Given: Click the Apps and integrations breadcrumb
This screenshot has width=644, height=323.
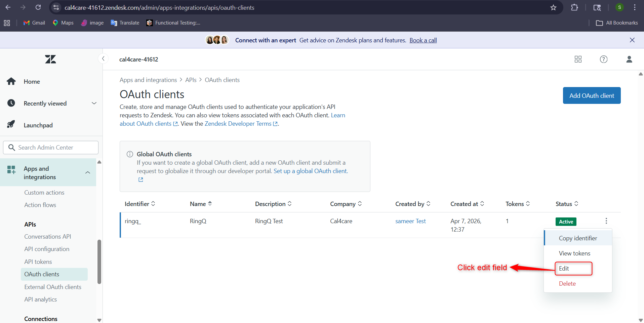Looking at the screenshot, I should tap(148, 80).
